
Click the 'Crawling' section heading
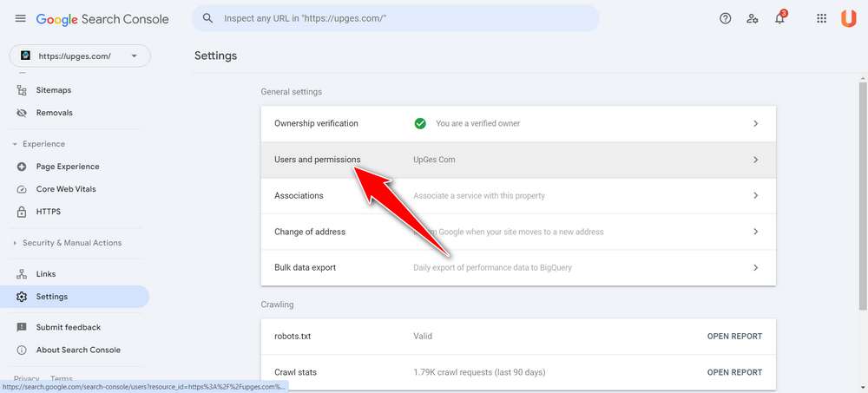[x=277, y=305]
